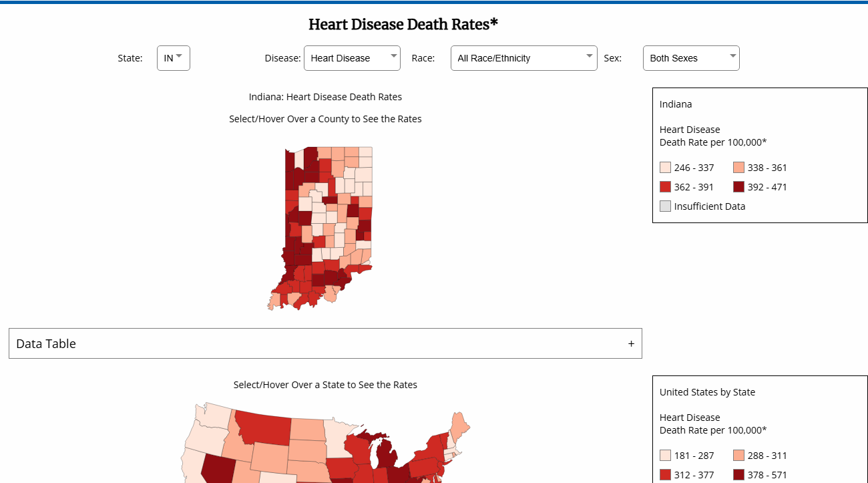Click the Race/Ethnicity dropdown arrow icon
The height and width of the screenshot is (483, 868).
589,56
